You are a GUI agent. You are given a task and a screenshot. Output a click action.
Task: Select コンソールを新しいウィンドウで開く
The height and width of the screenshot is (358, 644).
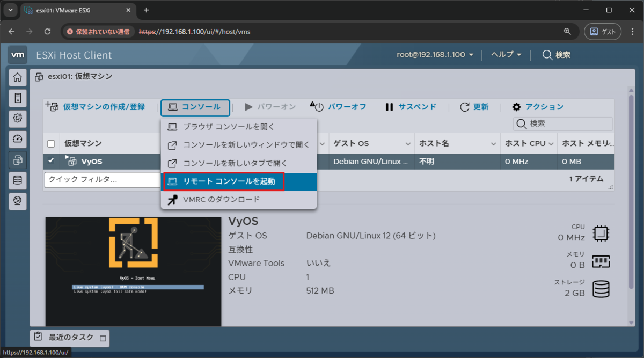click(x=239, y=145)
